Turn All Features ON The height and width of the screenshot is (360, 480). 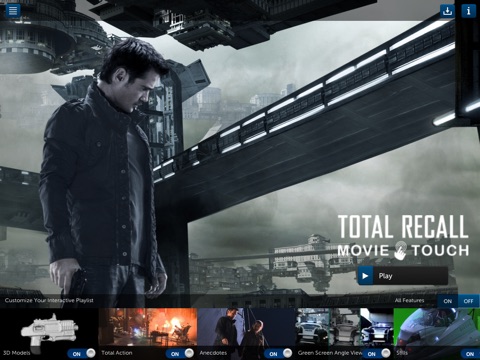tap(448, 301)
